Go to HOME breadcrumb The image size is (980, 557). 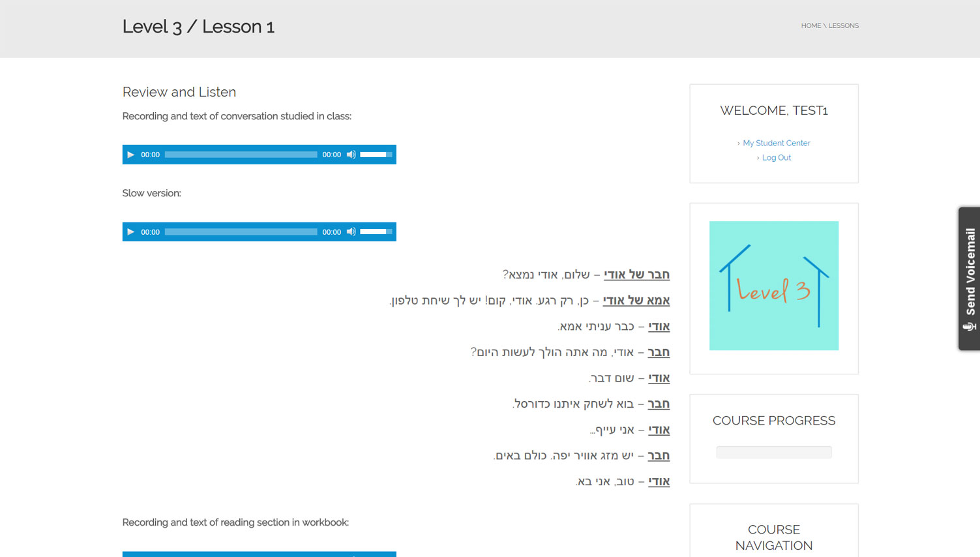[810, 26]
